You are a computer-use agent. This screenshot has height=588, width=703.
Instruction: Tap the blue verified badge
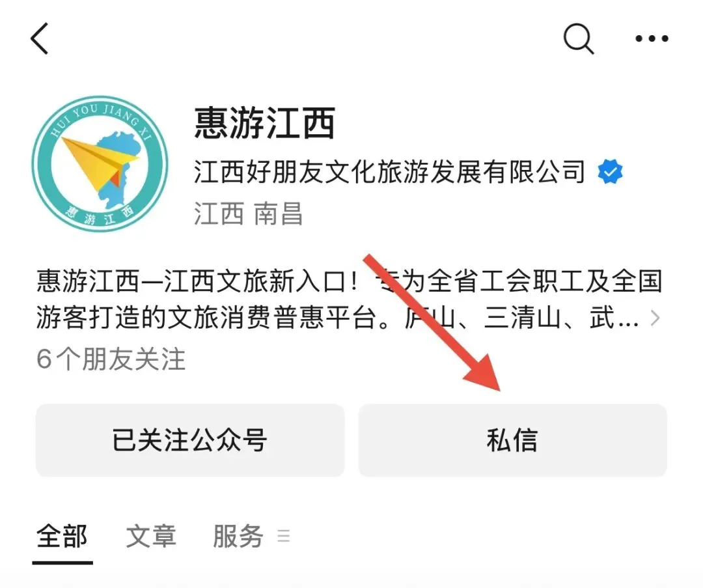pyautogui.click(x=610, y=171)
